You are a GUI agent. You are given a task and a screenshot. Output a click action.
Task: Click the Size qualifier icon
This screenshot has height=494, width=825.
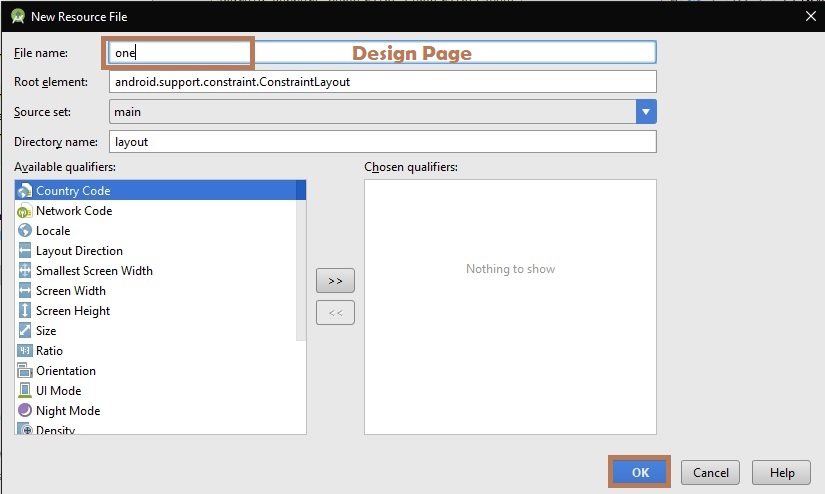tap(25, 330)
